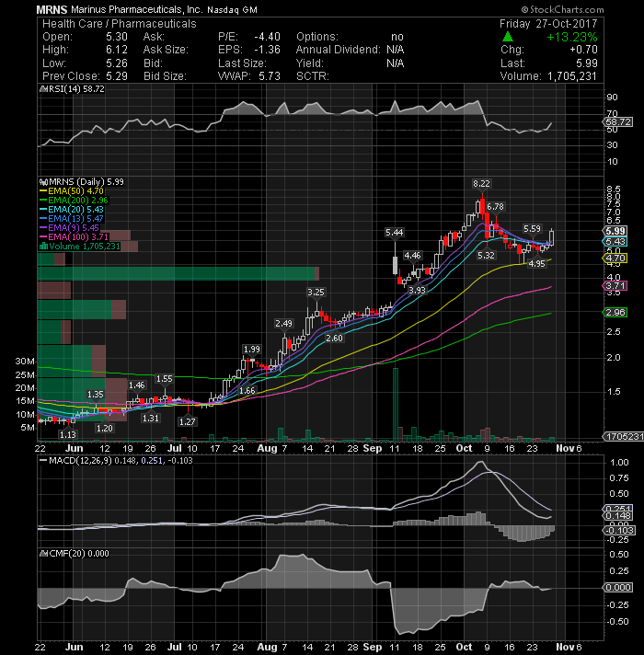Click the 5.32 low price annotation
This screenshot has height=655, width=644.
pos(486,255)
